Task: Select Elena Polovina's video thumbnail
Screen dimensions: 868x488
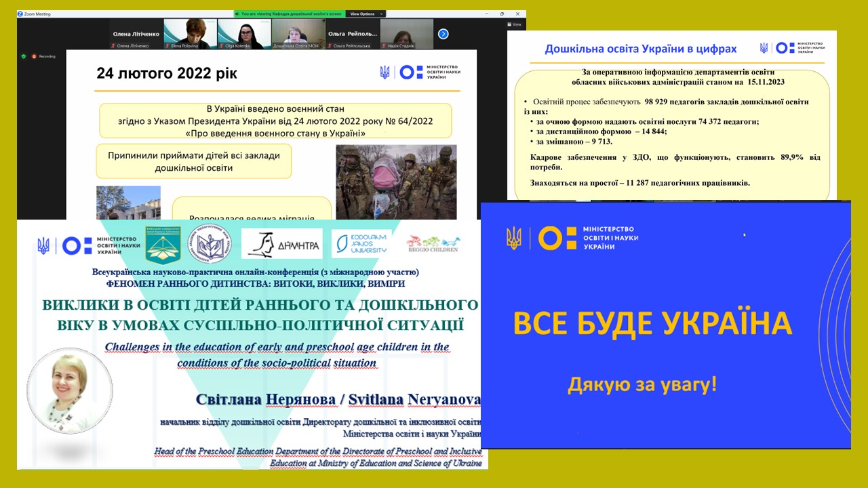Action: pos(190,34)
